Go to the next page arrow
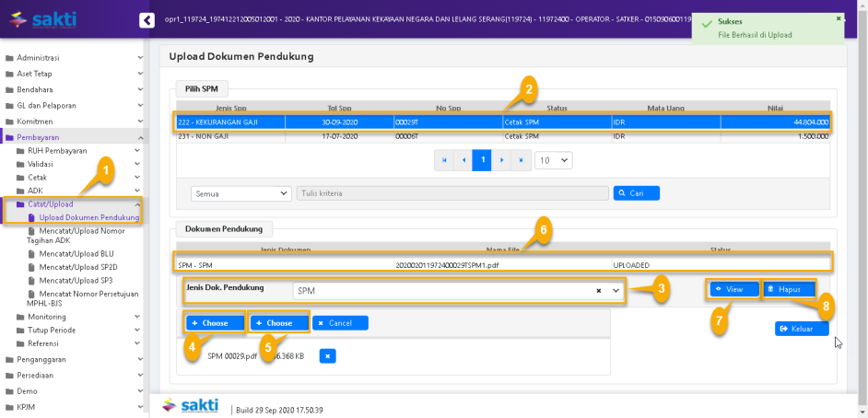 point(501,160)
